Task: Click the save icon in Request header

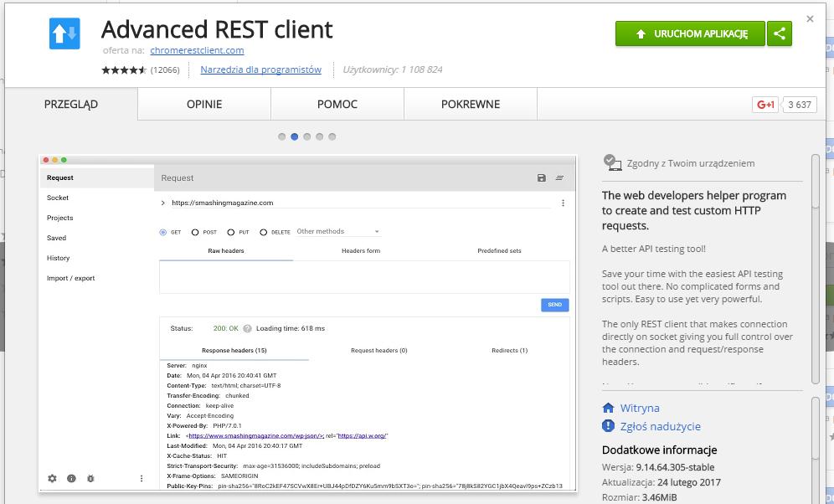Action: tap(542, 178)
